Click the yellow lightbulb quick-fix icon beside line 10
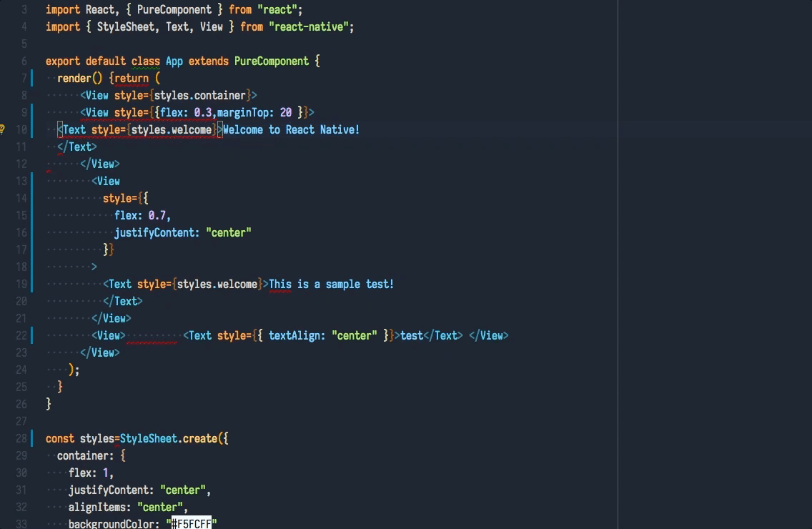 pos(3,129)
